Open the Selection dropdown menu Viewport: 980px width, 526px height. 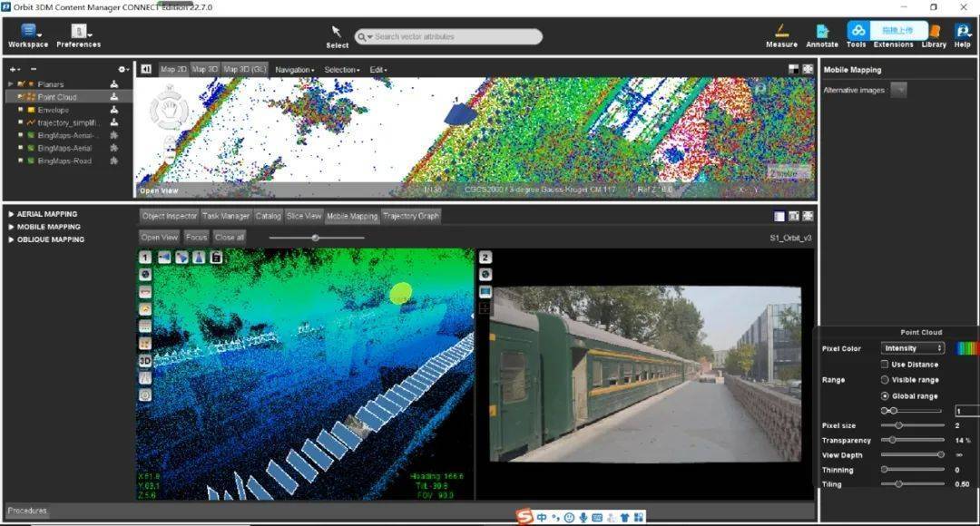pos(342,70)
